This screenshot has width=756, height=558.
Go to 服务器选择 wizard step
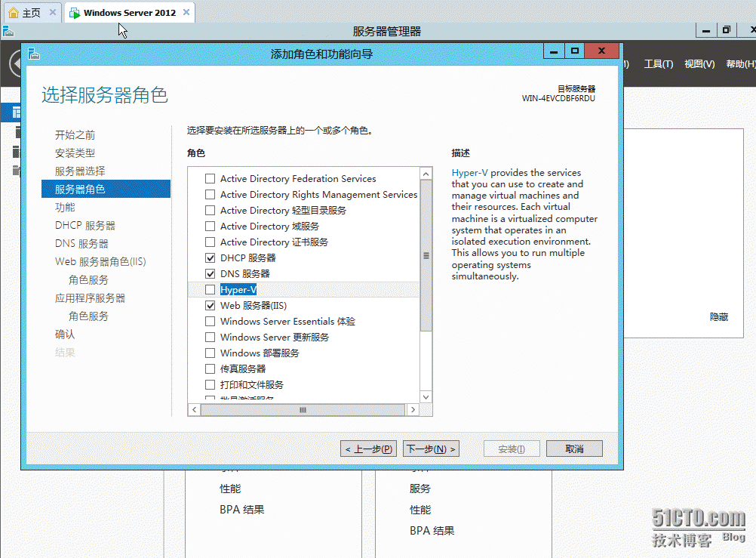click(80, 171)
